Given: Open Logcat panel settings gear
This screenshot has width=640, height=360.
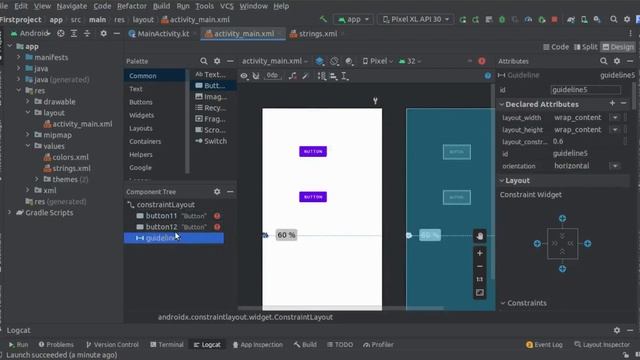Looking at the screenshot, I should [x=617, y=330].
